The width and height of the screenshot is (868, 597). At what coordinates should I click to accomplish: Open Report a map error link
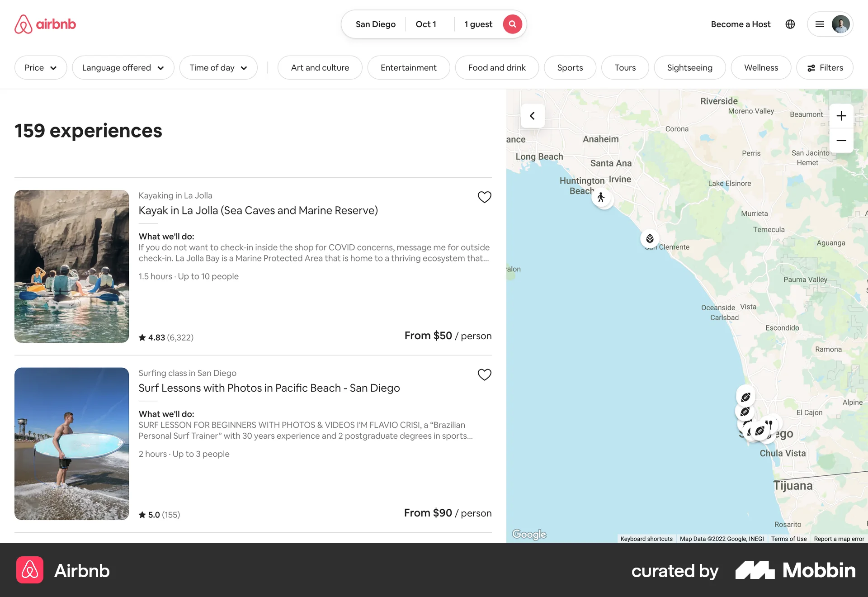(839, 539)
